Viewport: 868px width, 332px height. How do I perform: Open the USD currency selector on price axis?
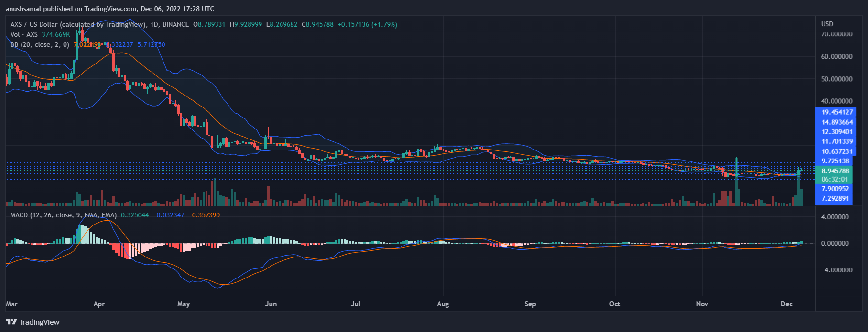pyautogui.click(x=827, y=24)
